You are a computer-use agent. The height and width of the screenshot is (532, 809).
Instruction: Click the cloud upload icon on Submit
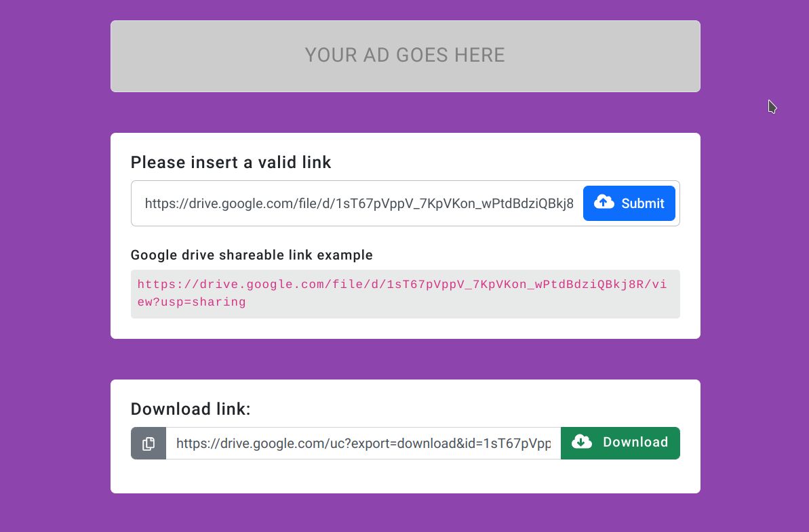pos(604,202)
